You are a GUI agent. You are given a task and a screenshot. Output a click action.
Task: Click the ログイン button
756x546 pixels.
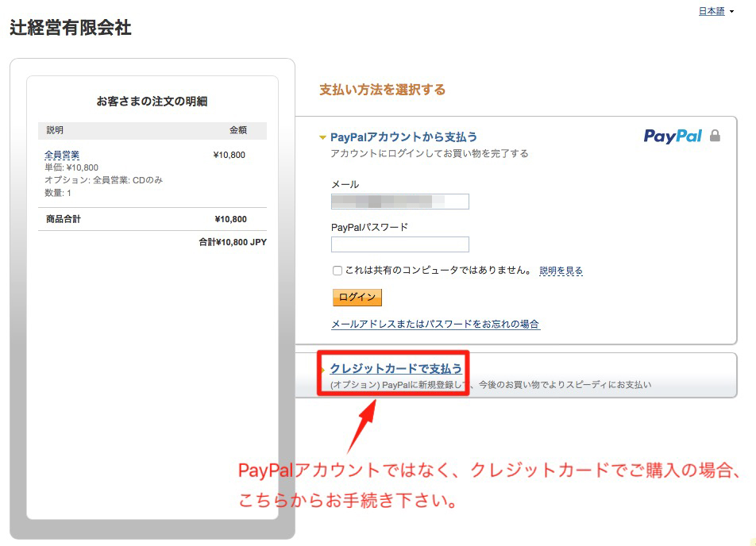click(x=357, y=298)
